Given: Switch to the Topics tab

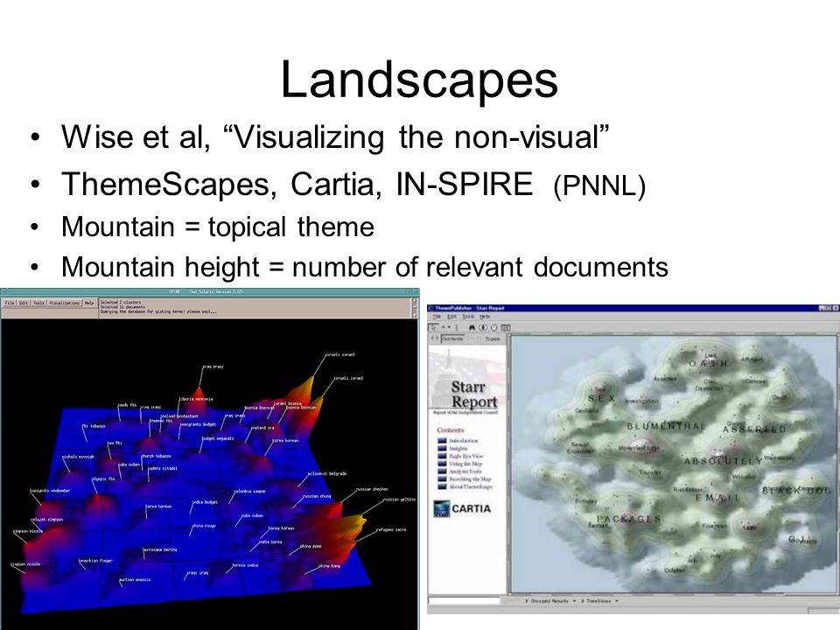Looking at the screenshot, I should coord(493,339).
